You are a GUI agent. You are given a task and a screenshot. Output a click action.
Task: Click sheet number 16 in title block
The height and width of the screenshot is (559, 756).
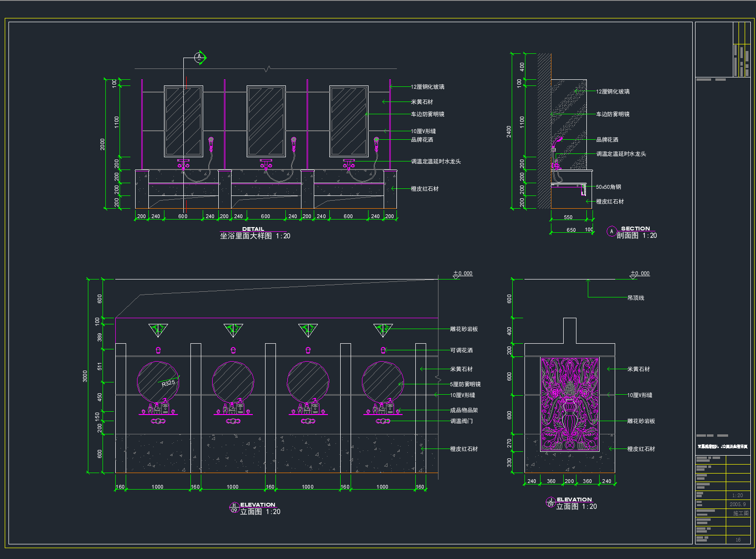[738, 540]
